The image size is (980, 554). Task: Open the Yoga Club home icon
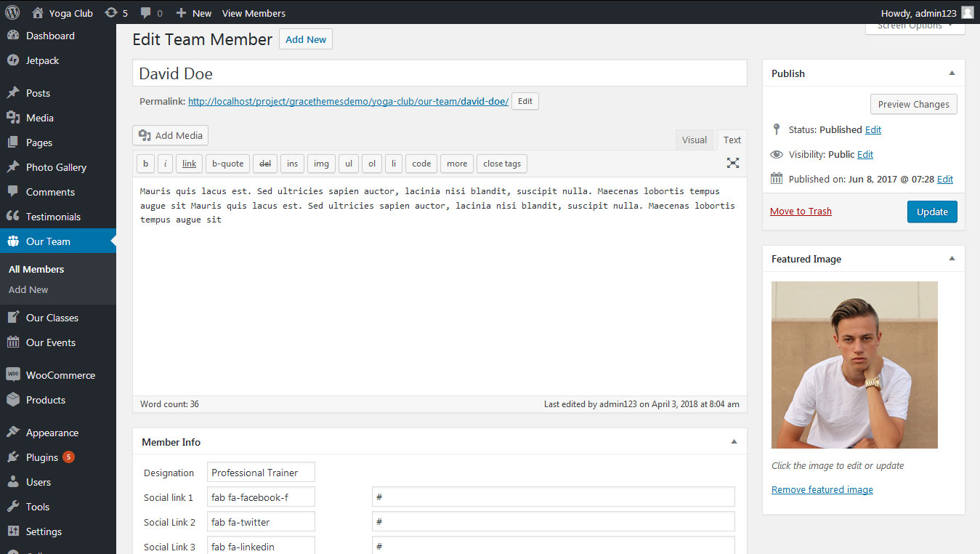tap(38, 13)
